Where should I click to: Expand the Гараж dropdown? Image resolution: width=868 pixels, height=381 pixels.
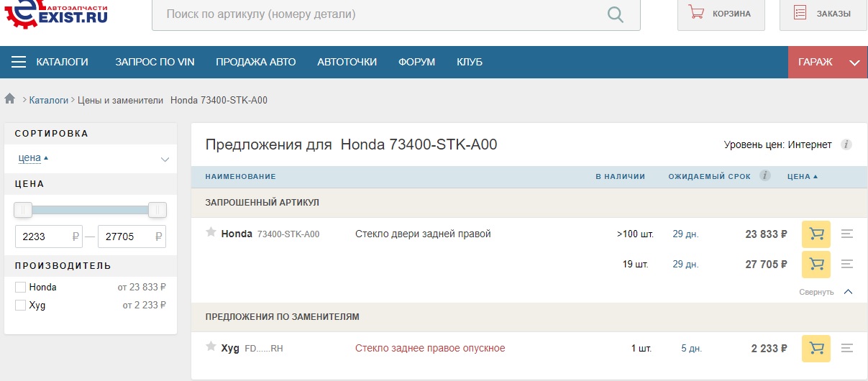click(x=828, y=63)
